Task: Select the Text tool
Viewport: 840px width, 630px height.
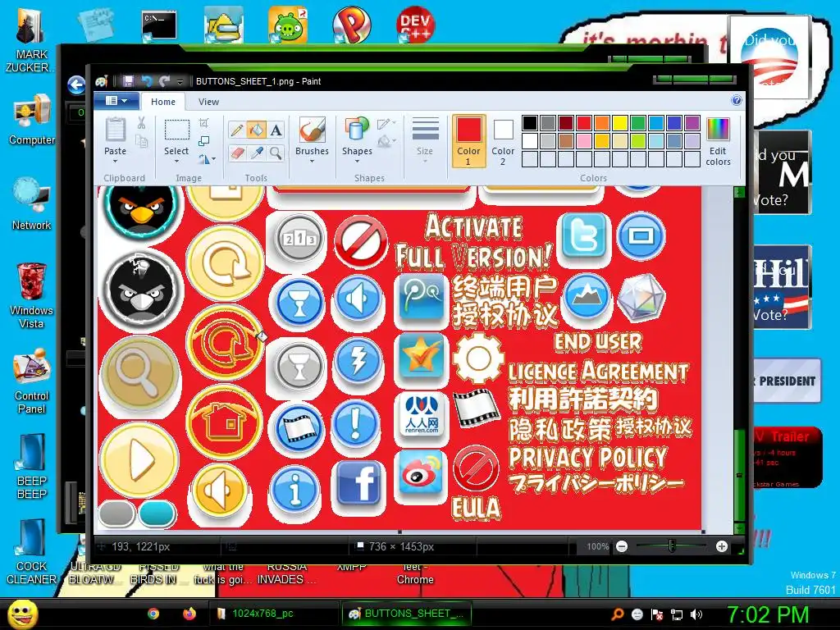Action: tap(276, 130)
